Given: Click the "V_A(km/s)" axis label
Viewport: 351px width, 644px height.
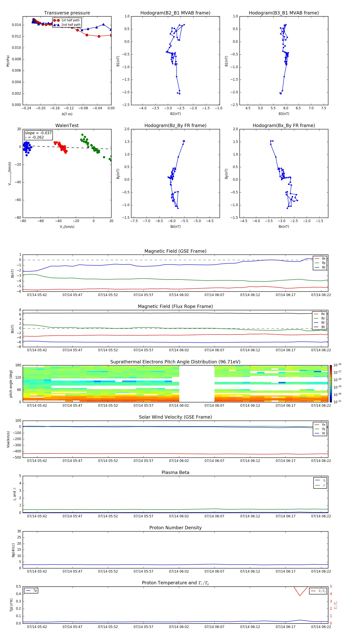Looking at the screenshot, I should pyautogui.click(x=67, y=227).
